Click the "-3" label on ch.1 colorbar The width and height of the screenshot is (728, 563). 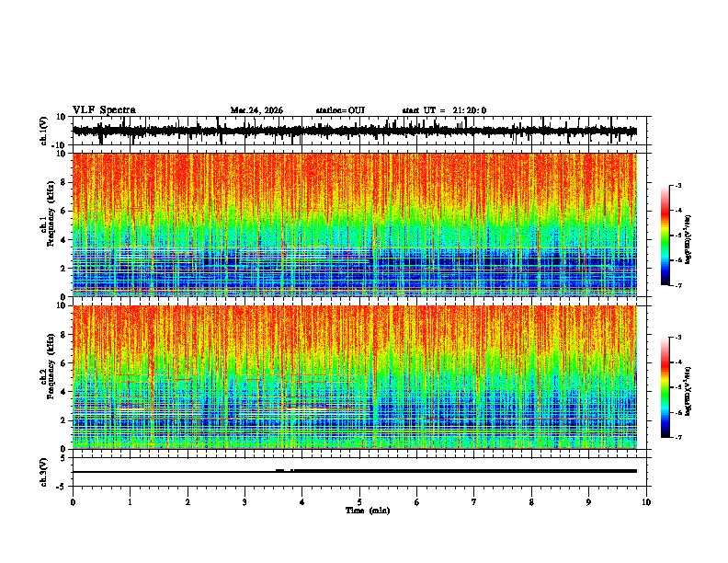[678, 185]
